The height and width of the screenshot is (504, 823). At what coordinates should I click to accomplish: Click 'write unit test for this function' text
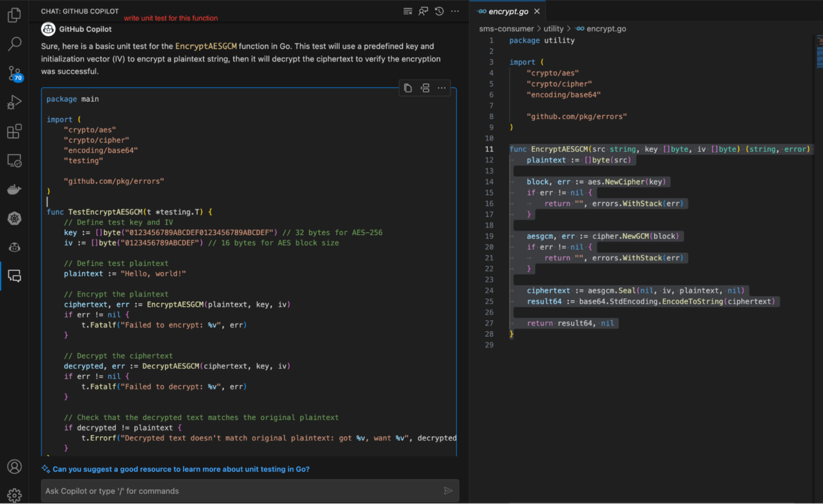pyautogui.click(x=171, y=18)
